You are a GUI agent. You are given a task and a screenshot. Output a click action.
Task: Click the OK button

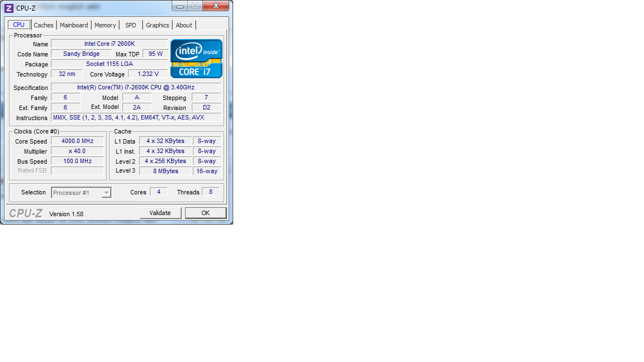(x=205, y=213)
